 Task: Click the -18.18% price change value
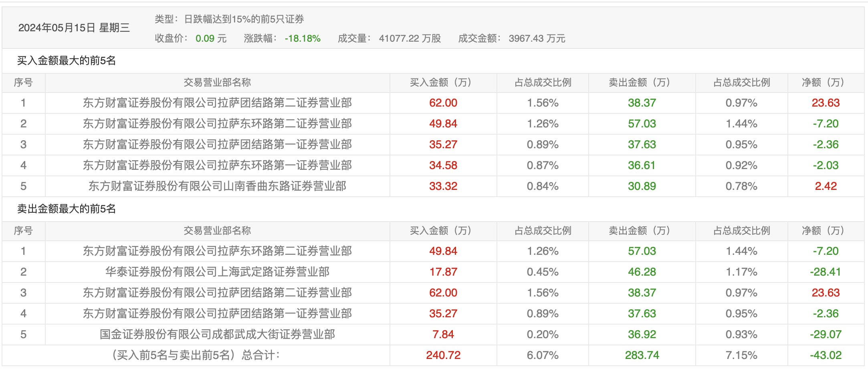[302, 38]
